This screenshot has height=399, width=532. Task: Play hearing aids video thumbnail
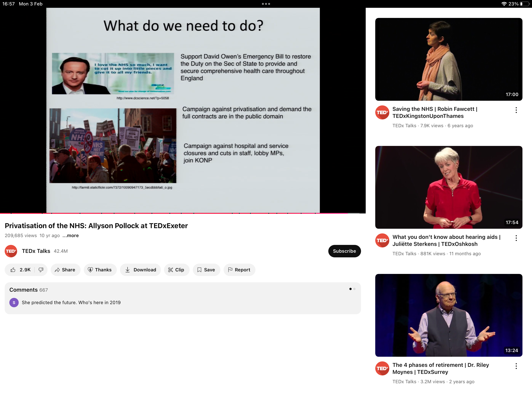tap(448, 187)
